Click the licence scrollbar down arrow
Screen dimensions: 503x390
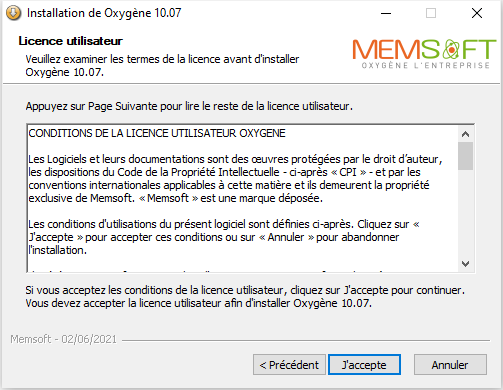click(x=466, y=264)
